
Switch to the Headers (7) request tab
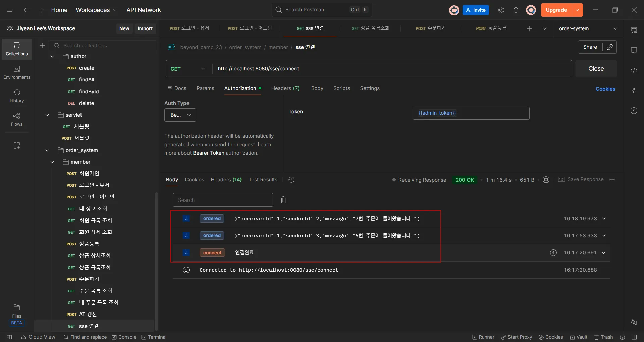(x=285, y=88)
